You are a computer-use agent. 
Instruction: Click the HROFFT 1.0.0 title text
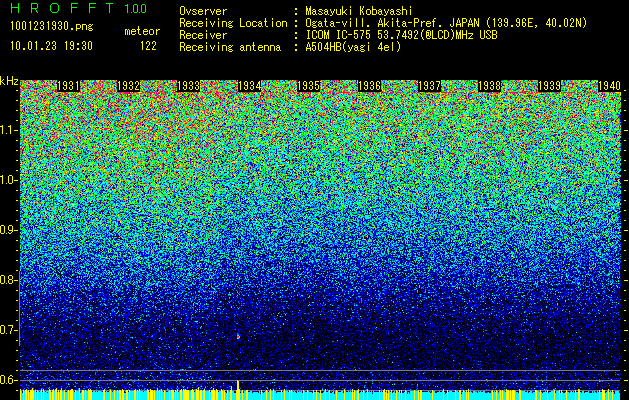point(79,8)
